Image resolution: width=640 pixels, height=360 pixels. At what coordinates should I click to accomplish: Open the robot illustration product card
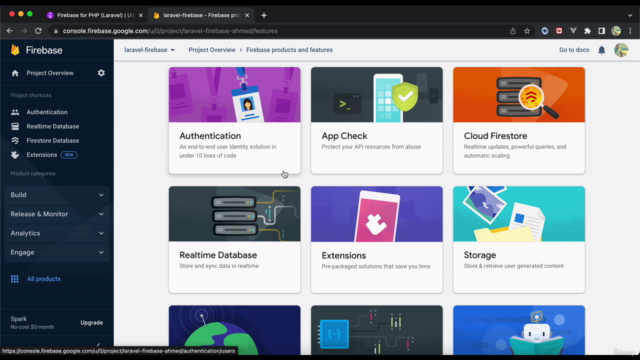(519, 330)
